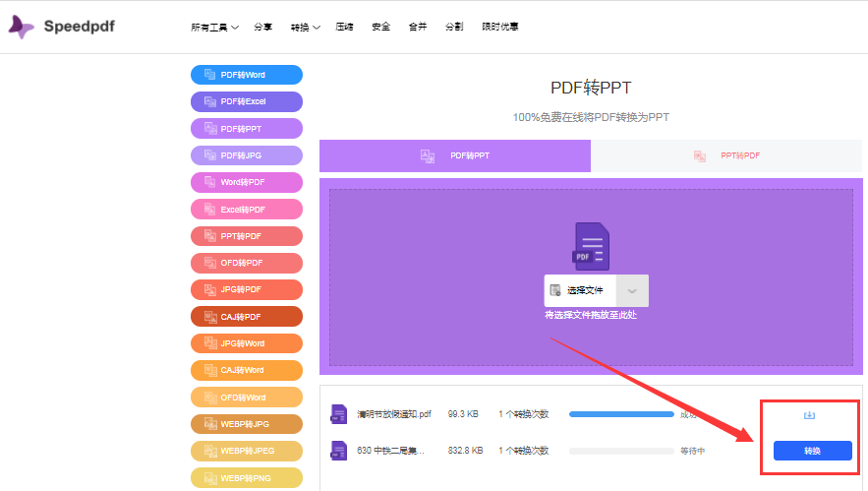The height and width of the screenshot is (491, 868).
Task: Select CAJ转PDF in the sidebar
Action: [x=247, y=317]
